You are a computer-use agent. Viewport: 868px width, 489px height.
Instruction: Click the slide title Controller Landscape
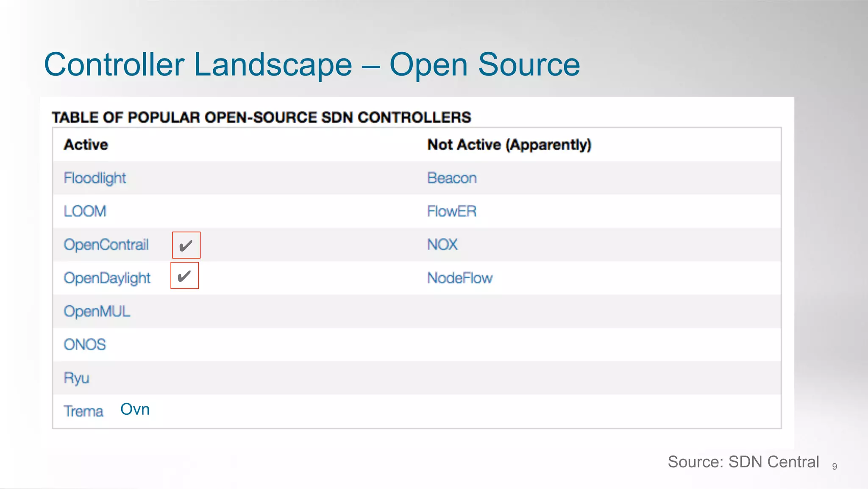pos(312,64)
